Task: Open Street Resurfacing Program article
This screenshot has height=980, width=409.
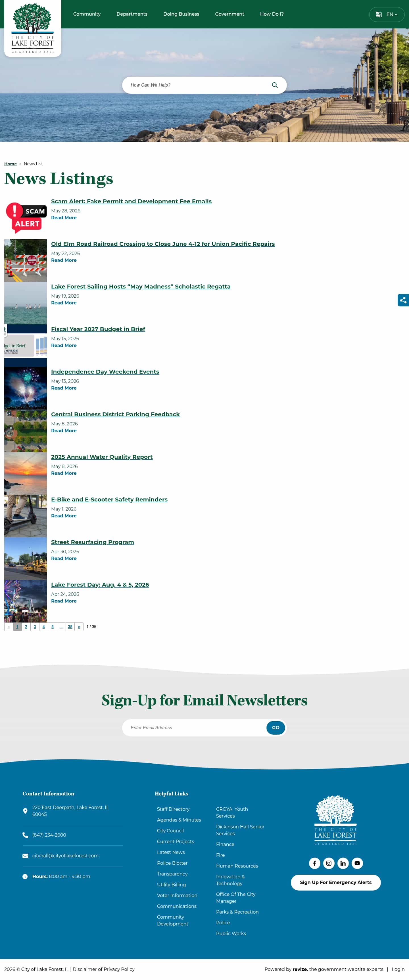Action: click(x=93, y=542)
